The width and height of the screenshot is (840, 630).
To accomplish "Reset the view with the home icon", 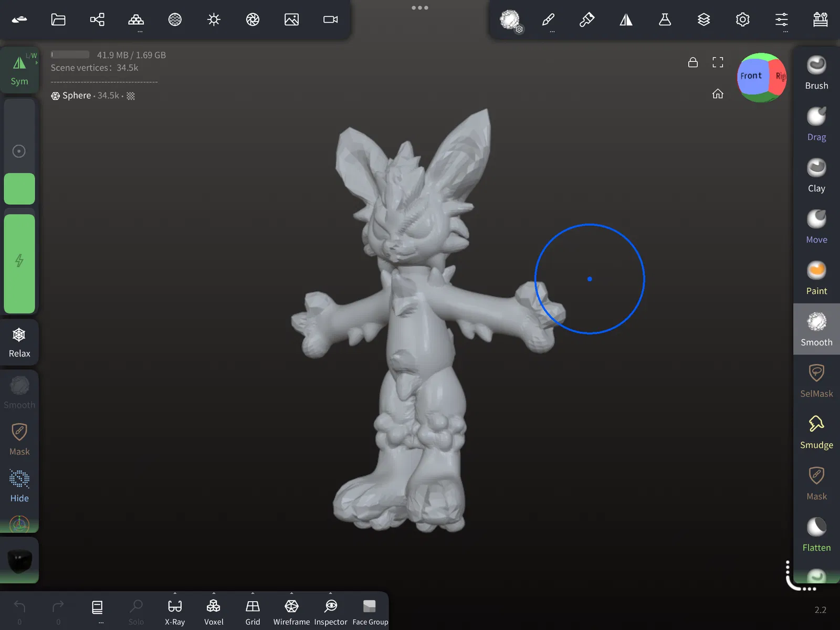I will tap(718, 94).
